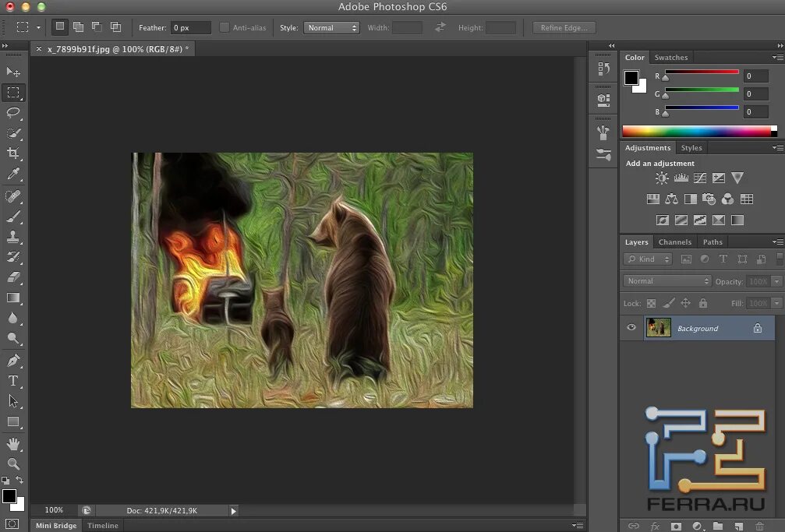785x532 pixels.
Task: Click the Brightness/Contrast adjustment icon
Action: [662, 178]
